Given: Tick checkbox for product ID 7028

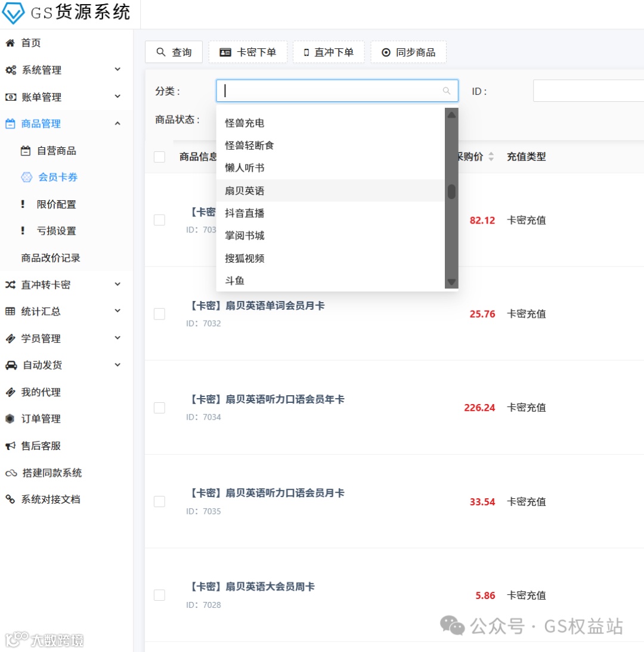Looking at the screenshot, I should [x=159, y=595].
